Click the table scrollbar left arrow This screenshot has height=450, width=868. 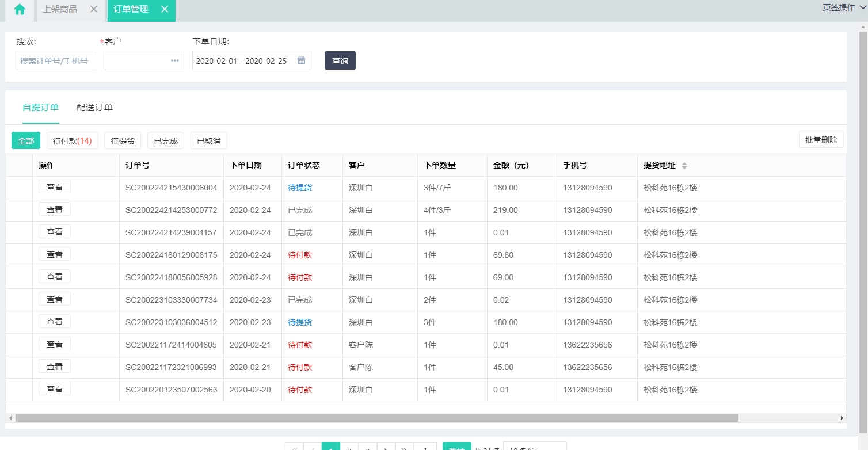[x=10, y=418]
